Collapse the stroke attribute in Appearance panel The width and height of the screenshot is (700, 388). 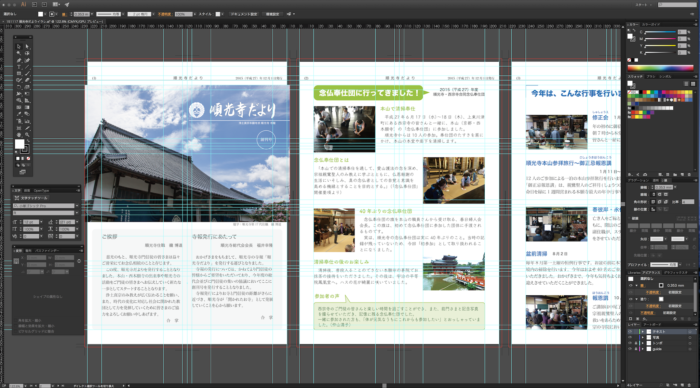[636, 285]
